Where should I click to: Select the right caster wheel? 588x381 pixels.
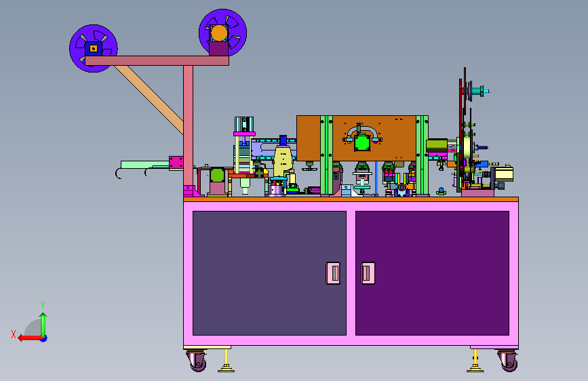pos(508,361)
